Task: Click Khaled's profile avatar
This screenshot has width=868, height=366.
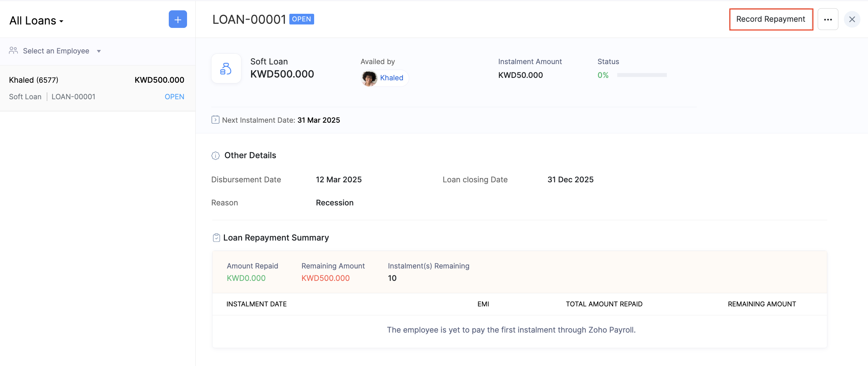Action: [x=369, y=78]
